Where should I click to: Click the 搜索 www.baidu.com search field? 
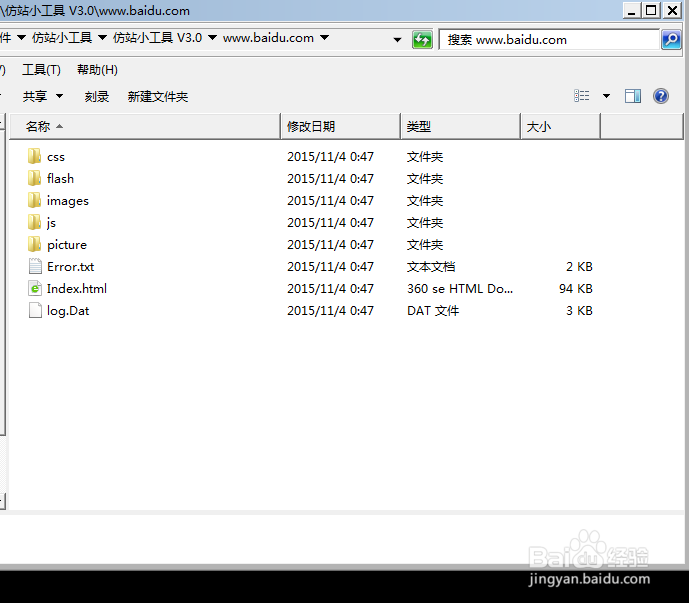point(549,40)
